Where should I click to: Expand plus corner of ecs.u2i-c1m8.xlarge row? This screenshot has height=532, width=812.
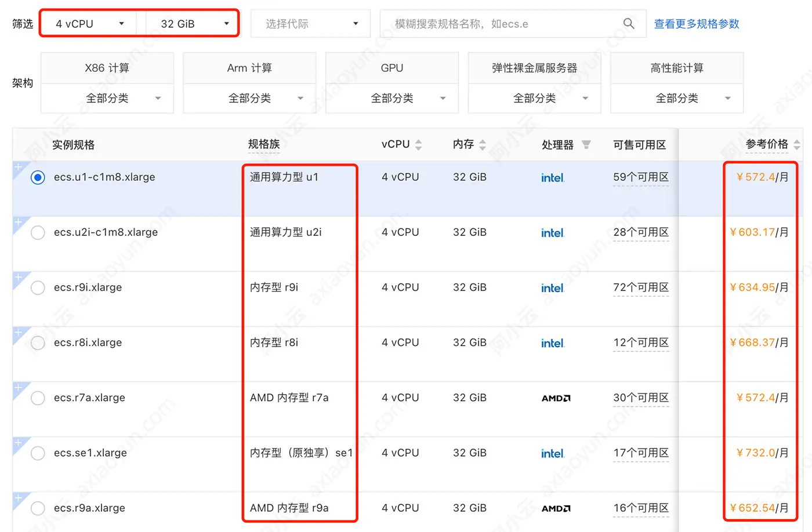tap(18, 222)
